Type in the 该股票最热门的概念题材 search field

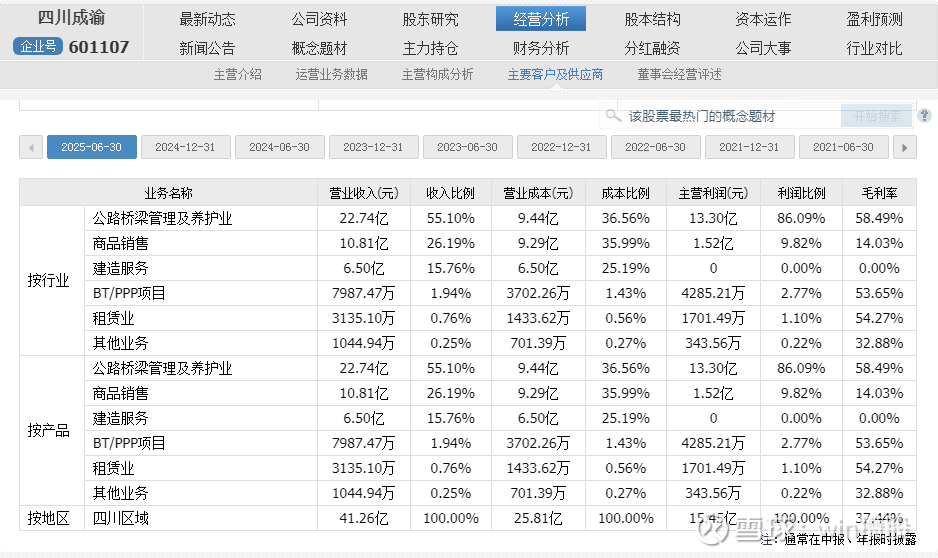tap(720, 116)
